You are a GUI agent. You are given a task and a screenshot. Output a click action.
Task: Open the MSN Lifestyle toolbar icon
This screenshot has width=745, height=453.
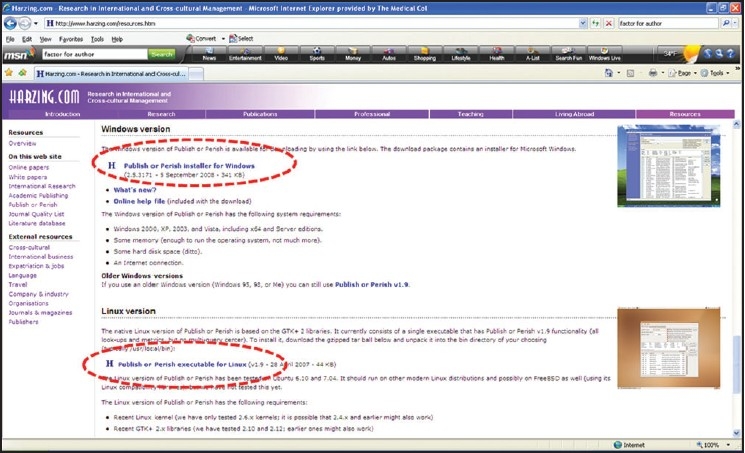click(x=461, y=54)
